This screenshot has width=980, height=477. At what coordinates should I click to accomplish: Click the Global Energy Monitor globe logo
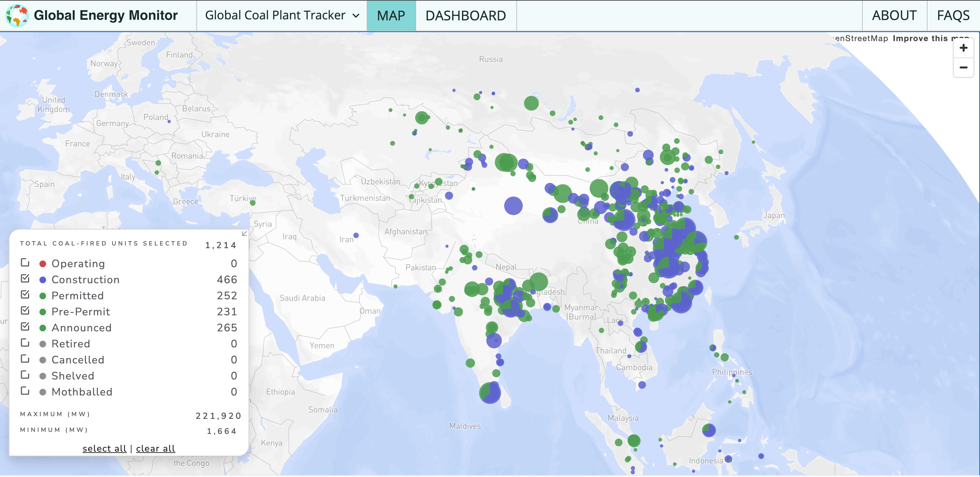pyautogui.click(x=17, y=15)
